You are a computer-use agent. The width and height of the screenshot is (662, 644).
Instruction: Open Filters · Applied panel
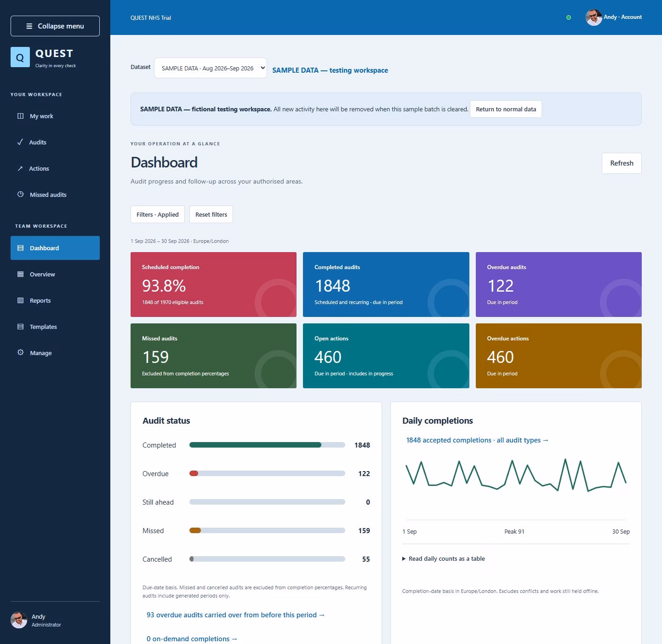point(158,214)
